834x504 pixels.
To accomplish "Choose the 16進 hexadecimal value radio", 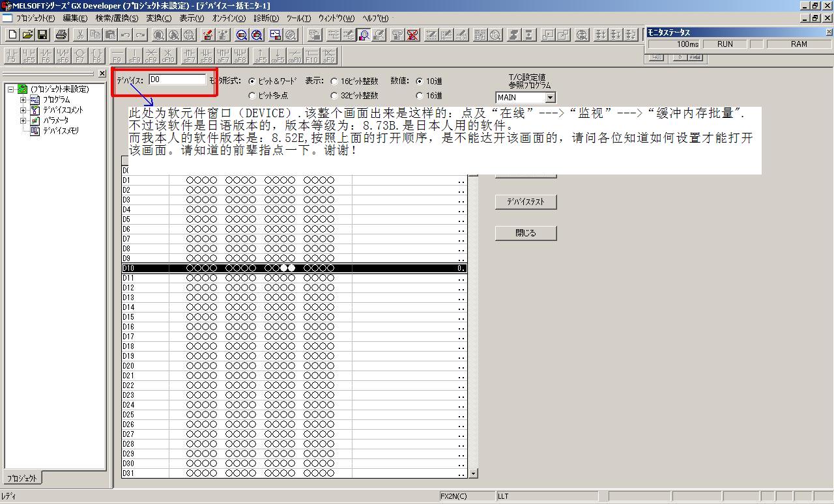I will coord(420,96).
